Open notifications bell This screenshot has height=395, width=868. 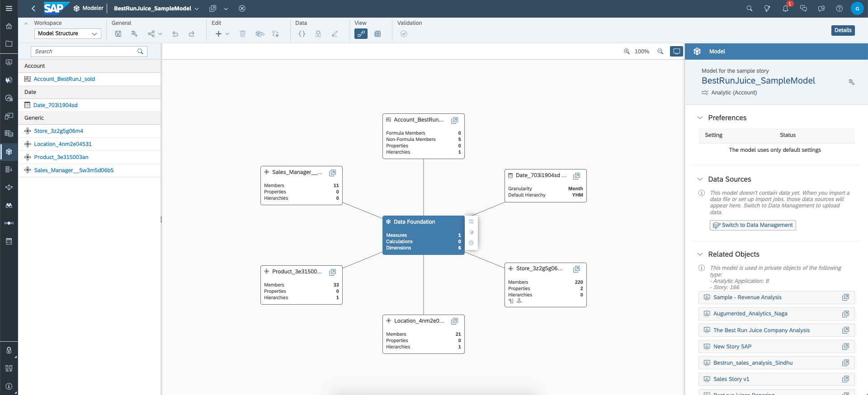tap(786, 9)
